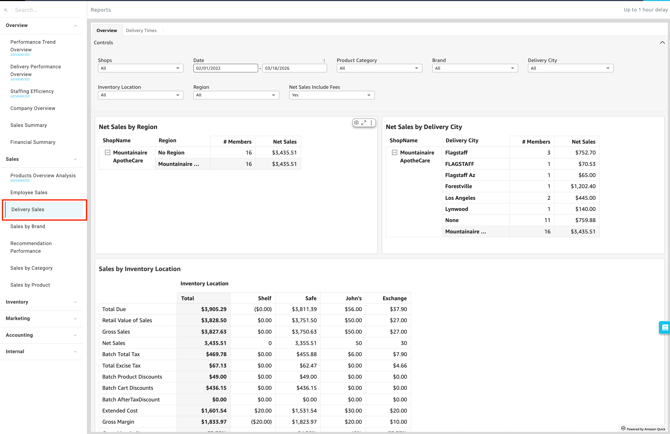The image size is (670, 434).
Task: Expand the Inventory section in sidebar
Action: 42,302
